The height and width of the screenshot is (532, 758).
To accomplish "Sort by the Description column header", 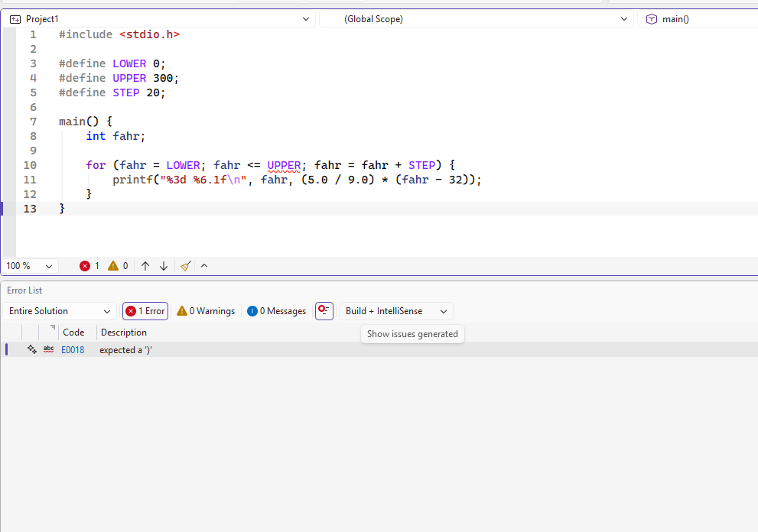I will tap(124, 332).
